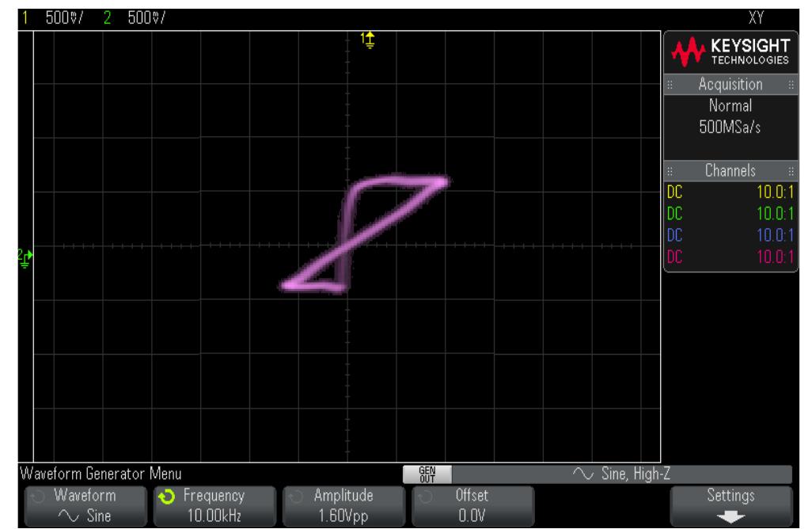
Task: Open the Acquisition panel header
Action: tap(730, 84)
